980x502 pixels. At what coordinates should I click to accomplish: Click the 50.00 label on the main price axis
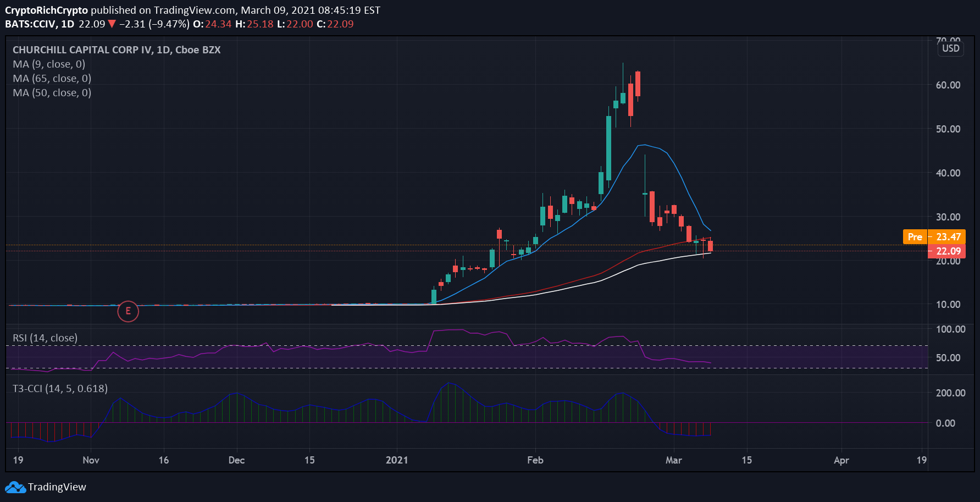point(948,129)
